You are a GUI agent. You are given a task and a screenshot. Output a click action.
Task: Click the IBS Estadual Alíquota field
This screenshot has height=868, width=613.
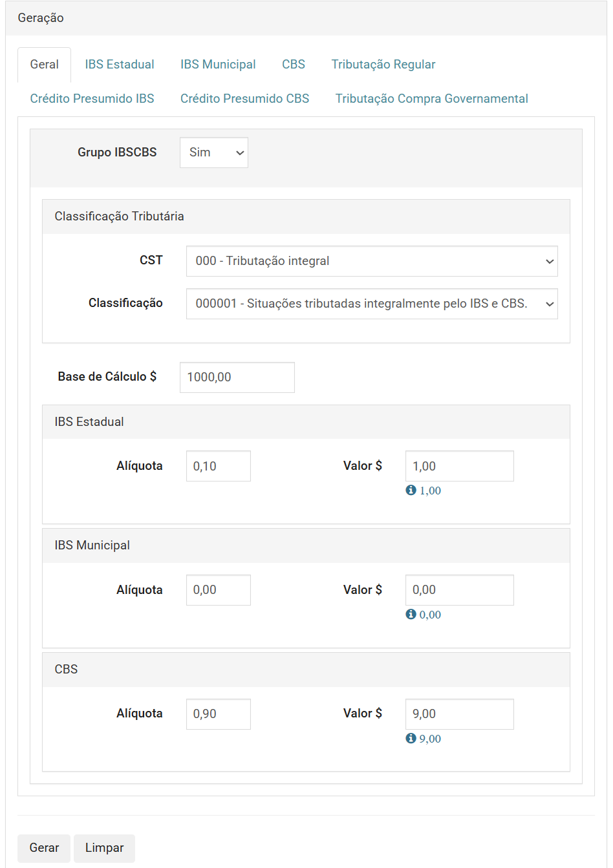click(218, 467)
